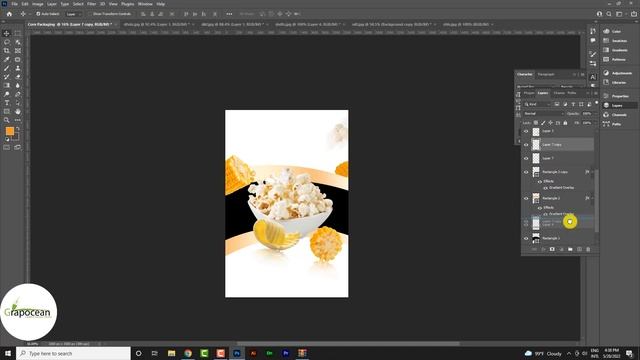Click the share button at top right
Viewport: 640px width, 360px height.
634,14
